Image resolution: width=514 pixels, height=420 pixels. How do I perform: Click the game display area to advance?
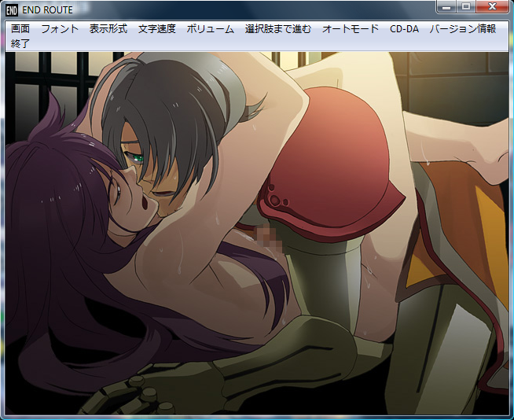(x=256, y=236)
